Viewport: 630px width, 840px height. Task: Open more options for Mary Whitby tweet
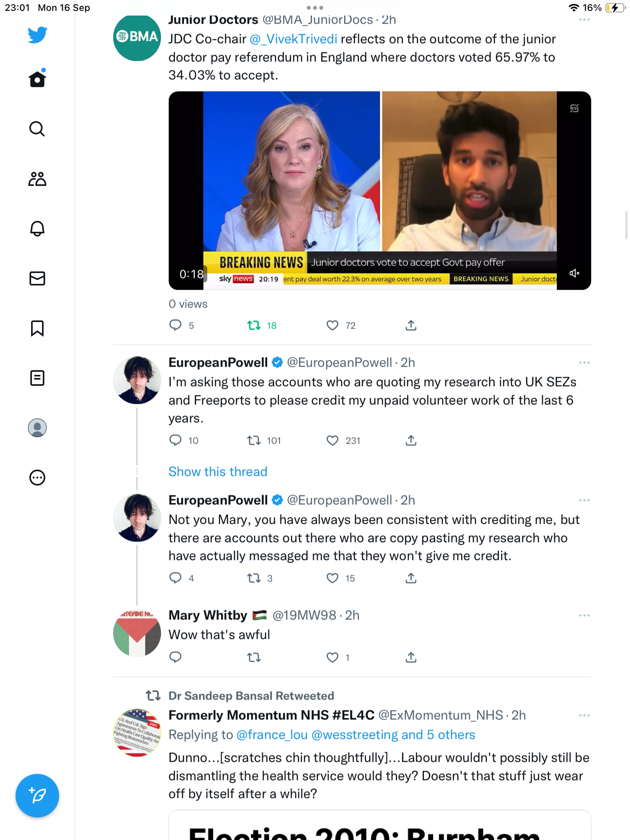click(584, 615)
